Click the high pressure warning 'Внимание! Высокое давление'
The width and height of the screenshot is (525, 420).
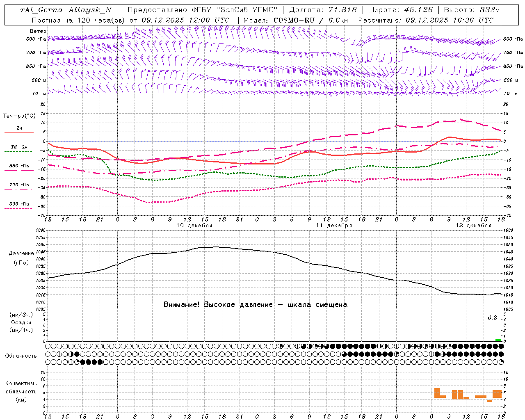coord(218,305)
